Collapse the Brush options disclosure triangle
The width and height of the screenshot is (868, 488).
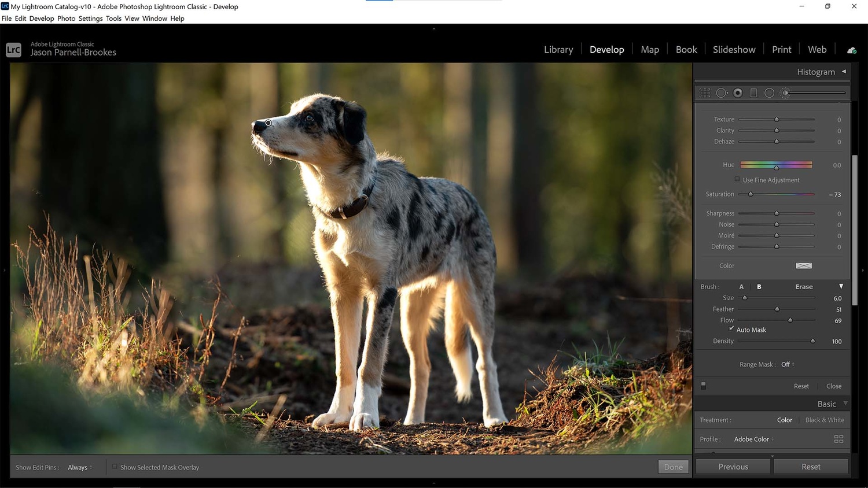click(841, 286)
